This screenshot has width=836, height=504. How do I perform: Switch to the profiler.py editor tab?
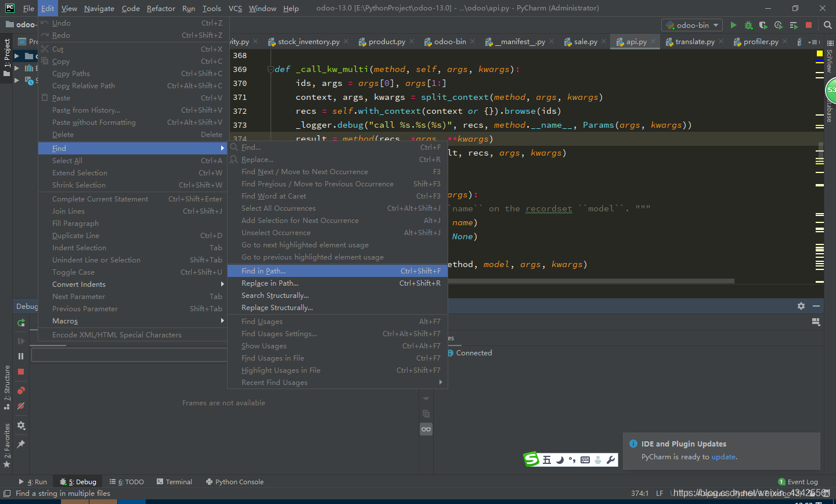point(761,42)
